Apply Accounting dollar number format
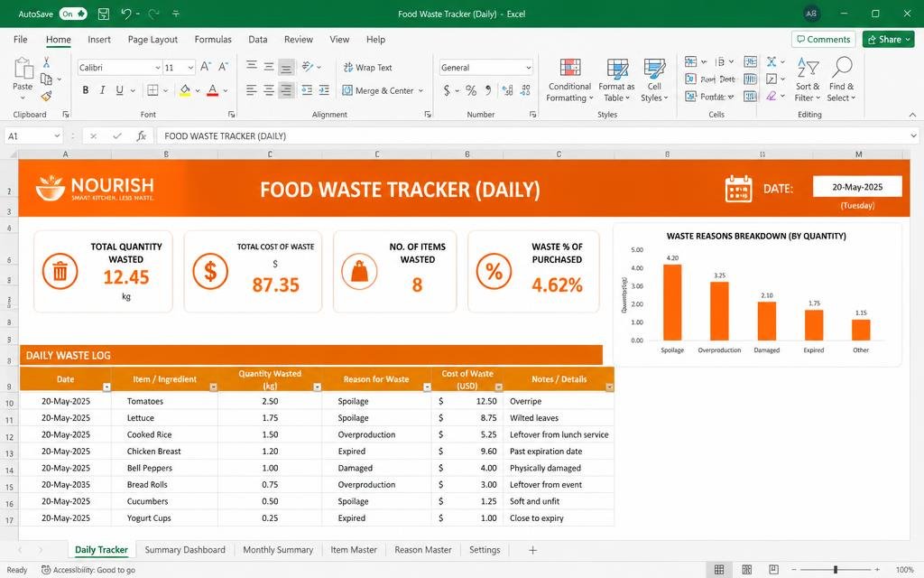 tap(447, 90)
